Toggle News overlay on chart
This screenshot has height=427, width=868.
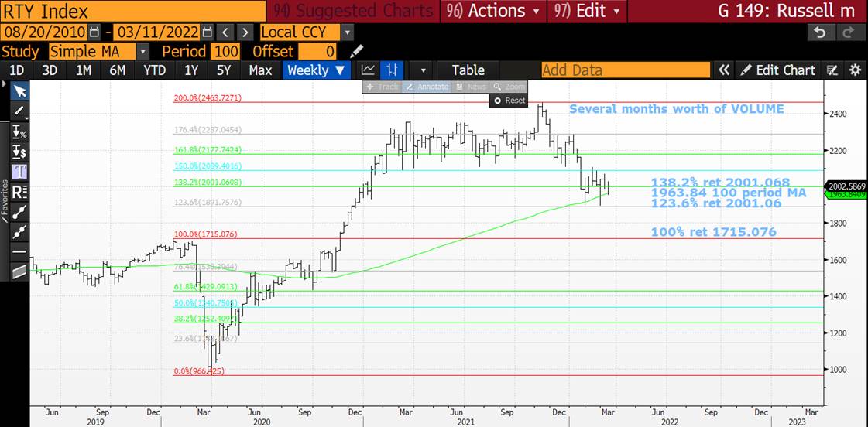470,87
